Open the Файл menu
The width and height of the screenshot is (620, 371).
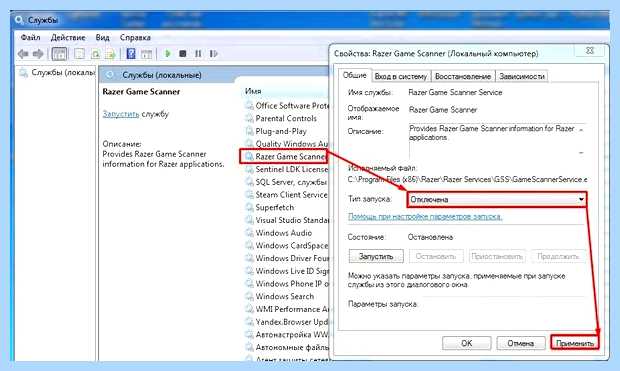click(30, 38)
